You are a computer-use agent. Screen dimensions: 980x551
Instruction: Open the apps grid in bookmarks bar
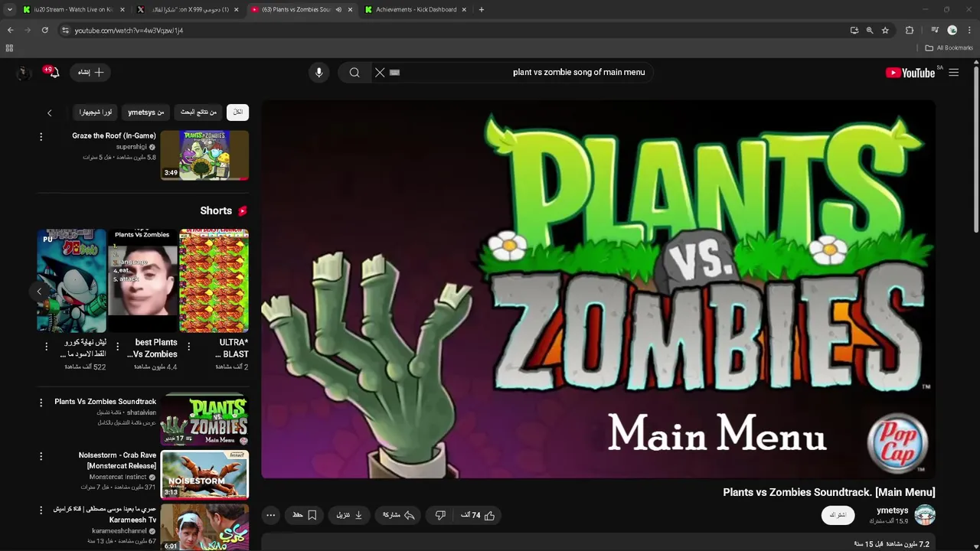coord(9,48)
